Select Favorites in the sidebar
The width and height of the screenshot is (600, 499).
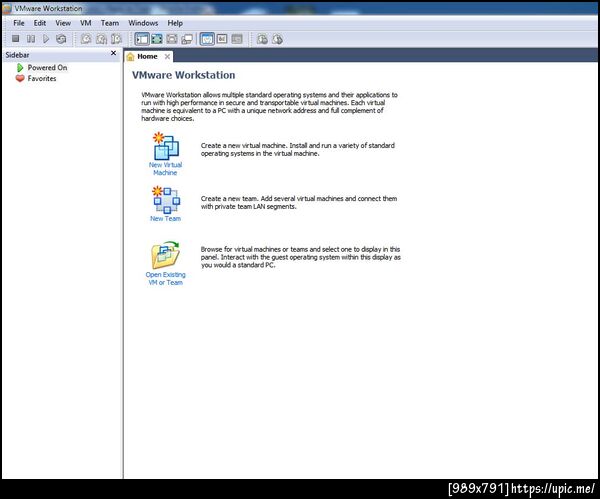42,78
